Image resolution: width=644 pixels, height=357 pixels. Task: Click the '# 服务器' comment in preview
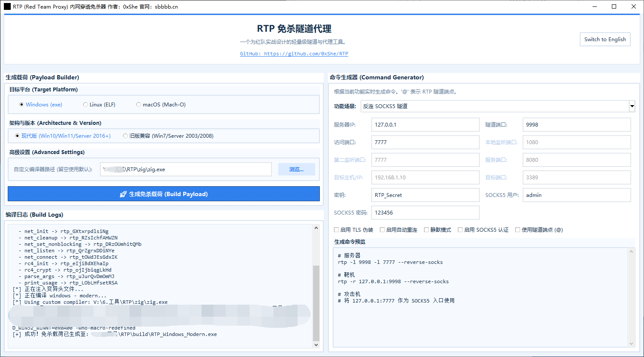[349, 256]
